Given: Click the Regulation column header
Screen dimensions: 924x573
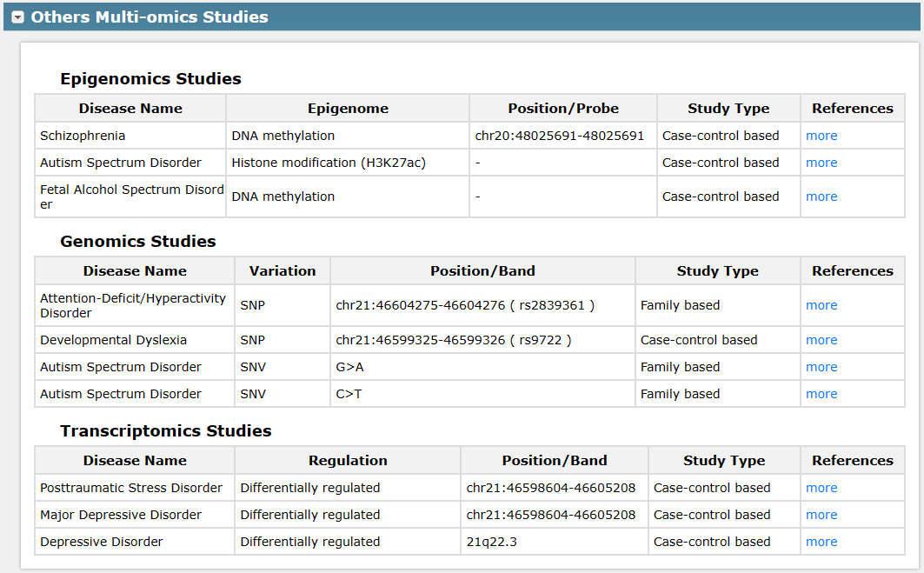Looking at the screenshot, I should 348,461.
